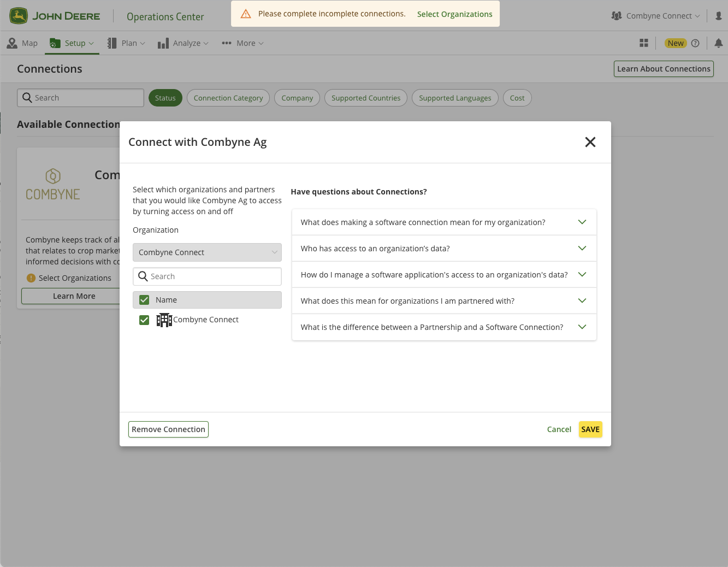The image size is (728, 567).
Task: Click the organization people icon
Action: pos(617,16)
